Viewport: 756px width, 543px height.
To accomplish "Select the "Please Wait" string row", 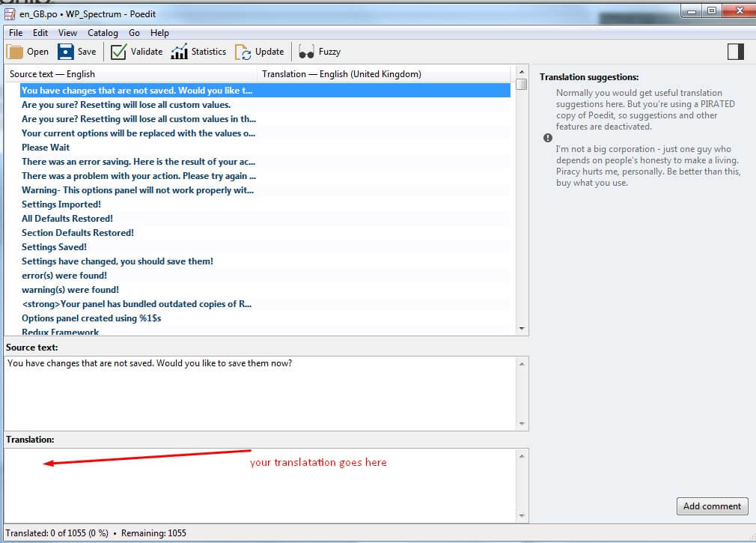I will [46, 148].
